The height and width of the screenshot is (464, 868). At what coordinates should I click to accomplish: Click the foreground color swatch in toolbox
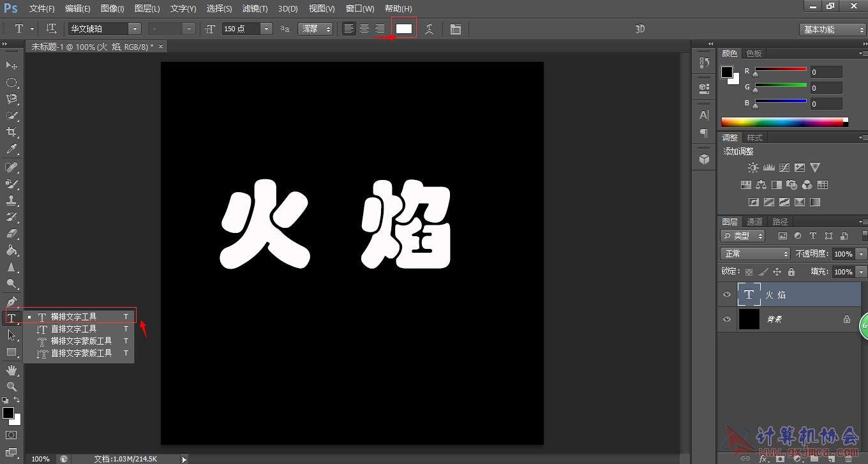pyautogui.click(x=8, y=414)
